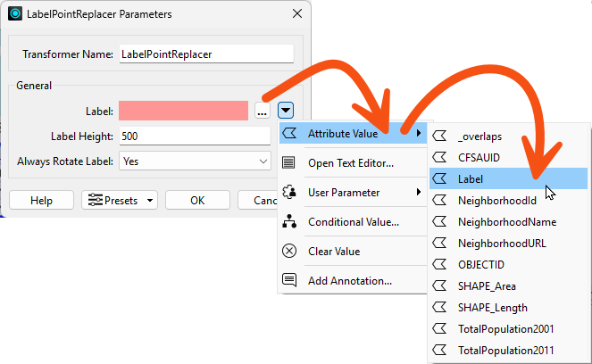
Task: Click the attribute icon beside NeighborhoodURL
Action: pyautogui.click(x=440, y=243)
